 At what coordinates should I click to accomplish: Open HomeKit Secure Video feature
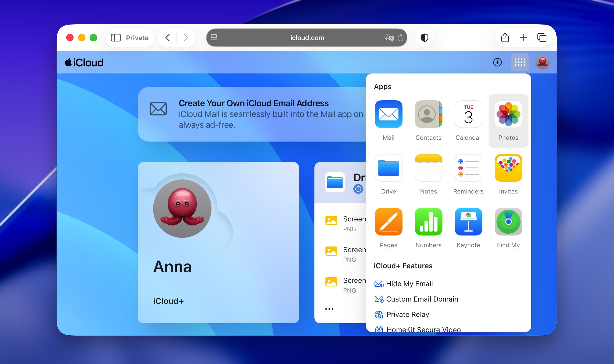point(417,329)
